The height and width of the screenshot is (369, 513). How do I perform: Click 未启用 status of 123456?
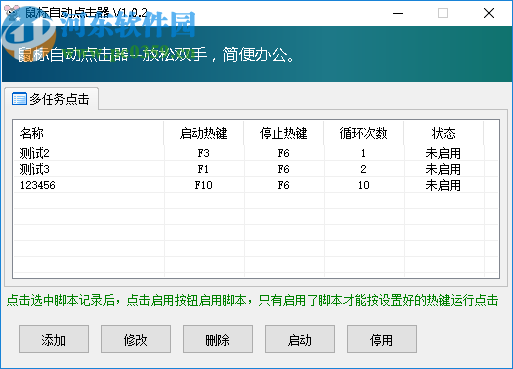point(443,185)
